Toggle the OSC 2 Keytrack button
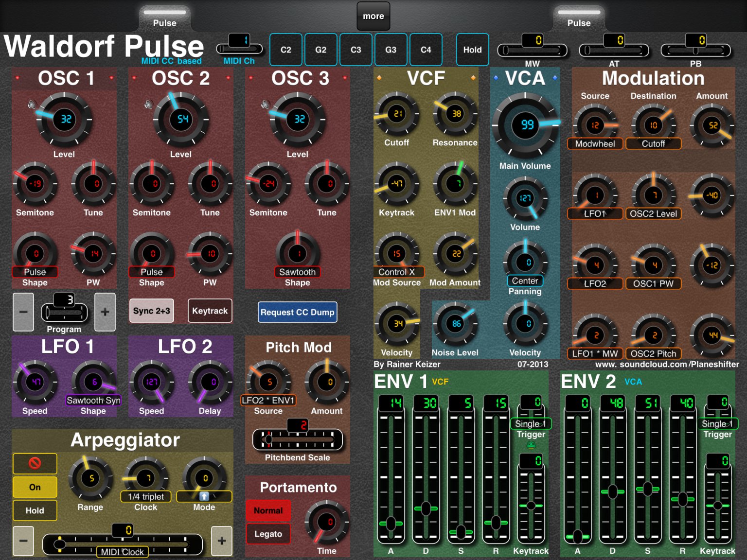 [x=210, y=311]
